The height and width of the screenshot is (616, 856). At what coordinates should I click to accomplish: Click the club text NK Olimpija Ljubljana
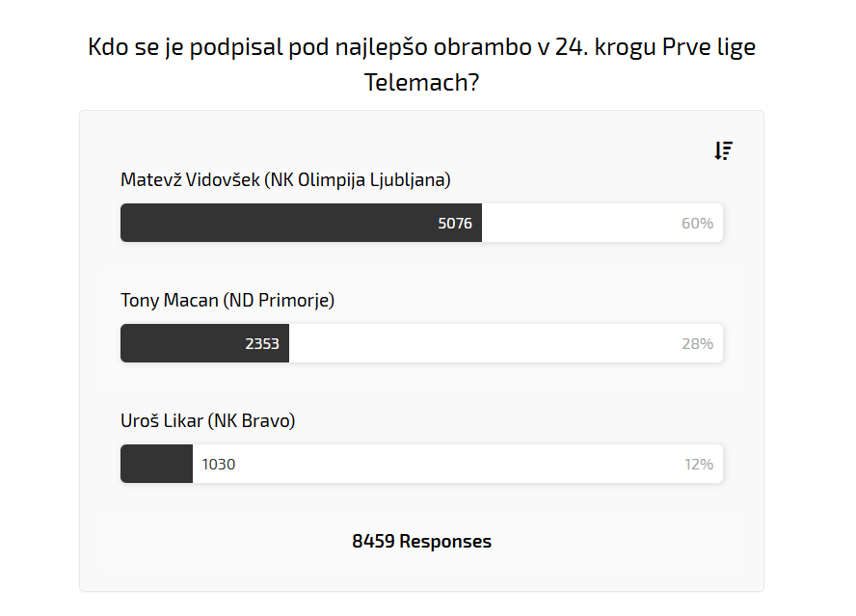pyautogui.click(x=360, y=179)
